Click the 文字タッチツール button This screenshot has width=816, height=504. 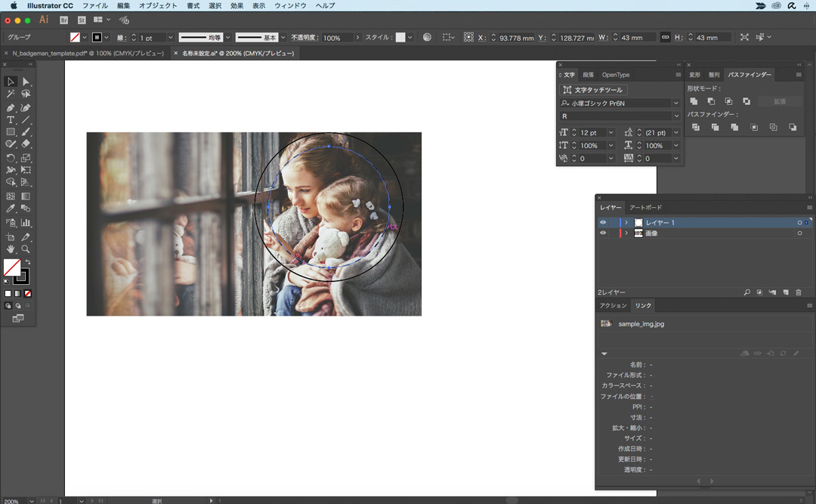coord(593,90)
